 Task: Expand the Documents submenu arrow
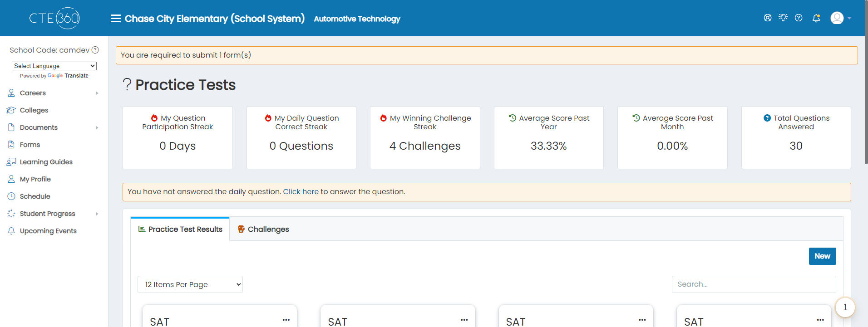[97, 128]
